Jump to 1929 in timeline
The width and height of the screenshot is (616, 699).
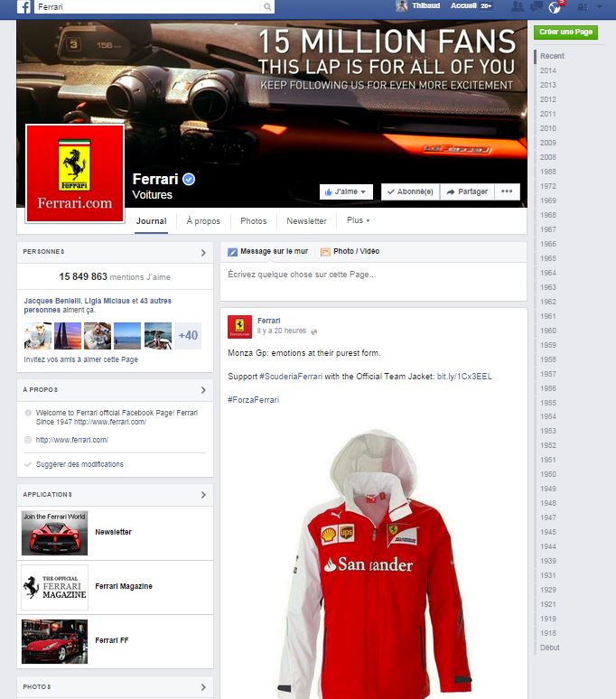click(547, 590)
